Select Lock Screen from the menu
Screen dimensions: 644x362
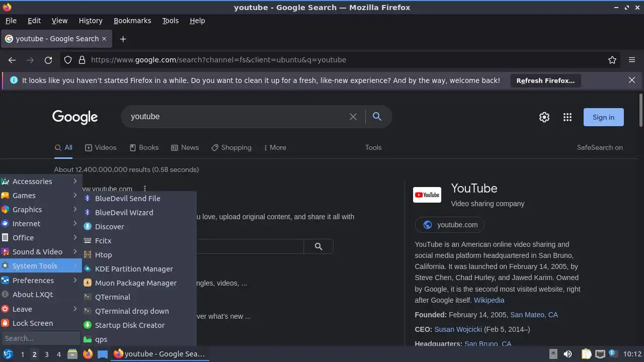[x=41, y=323]
